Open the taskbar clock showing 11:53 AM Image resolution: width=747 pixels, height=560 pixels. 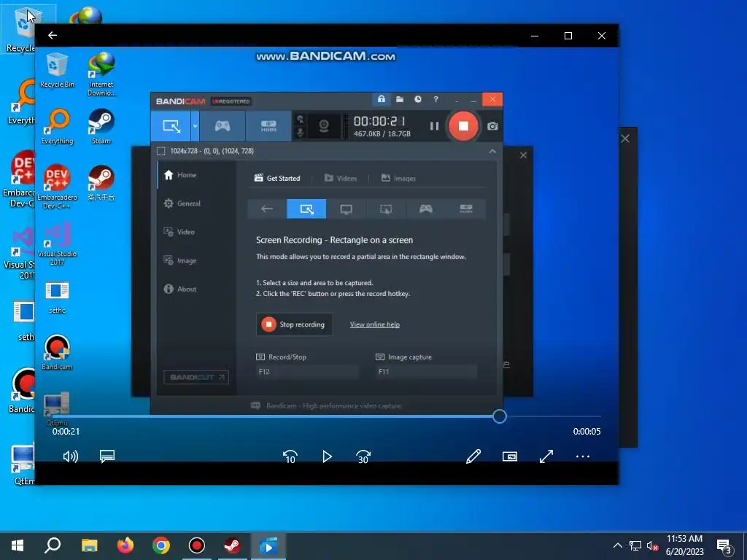(x=684, y=545)
